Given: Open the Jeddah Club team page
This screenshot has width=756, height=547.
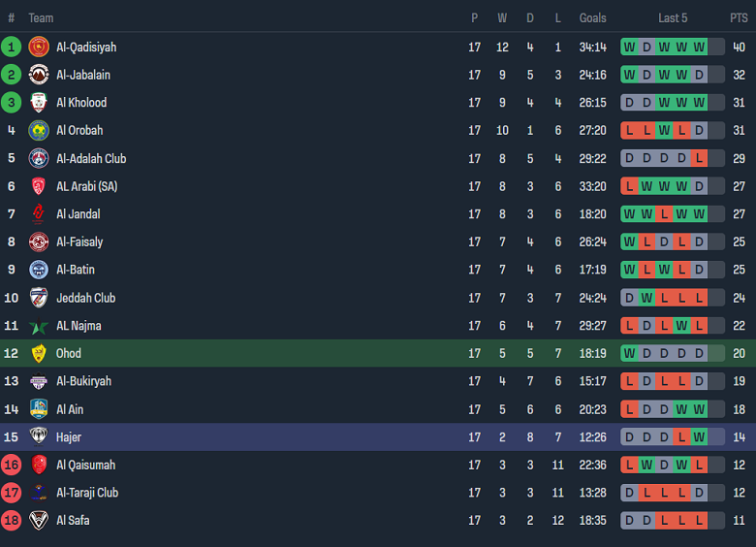Looking at the screenshot, I should click(x=85, y=298).
